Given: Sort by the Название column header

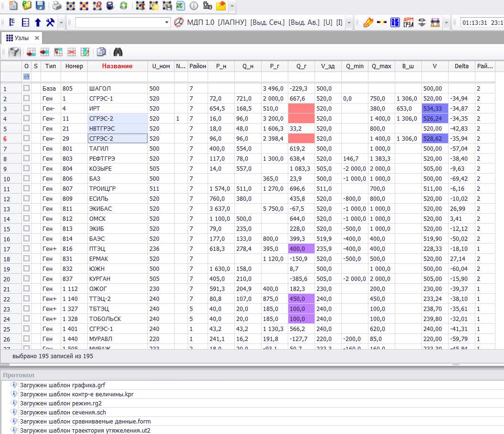Looking at the screenshot, I should click(x=117, y=66).
